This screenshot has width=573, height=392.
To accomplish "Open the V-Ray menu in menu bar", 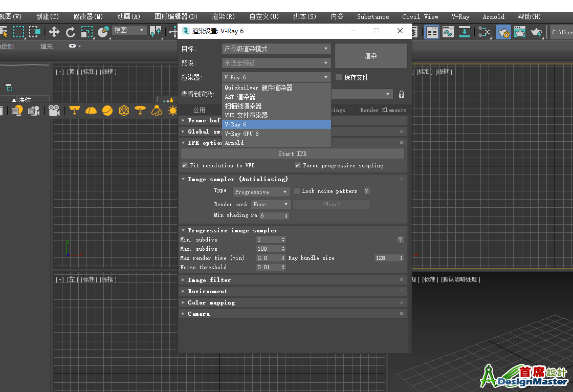I will (460, 16).
